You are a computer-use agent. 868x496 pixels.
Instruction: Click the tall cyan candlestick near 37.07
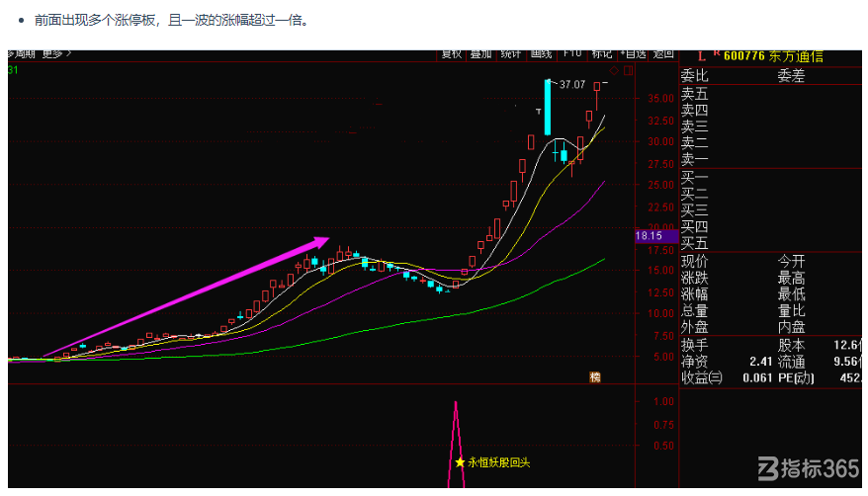point(548,108)
